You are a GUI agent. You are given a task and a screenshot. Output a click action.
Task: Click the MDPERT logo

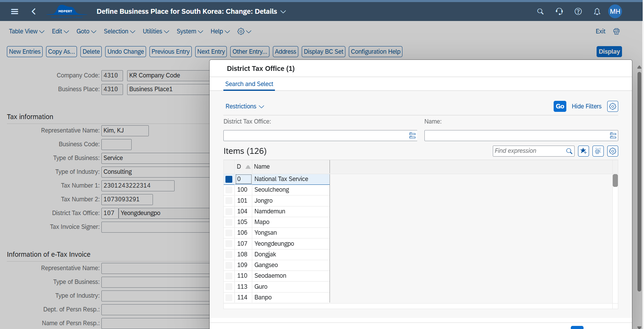(65, 11)
